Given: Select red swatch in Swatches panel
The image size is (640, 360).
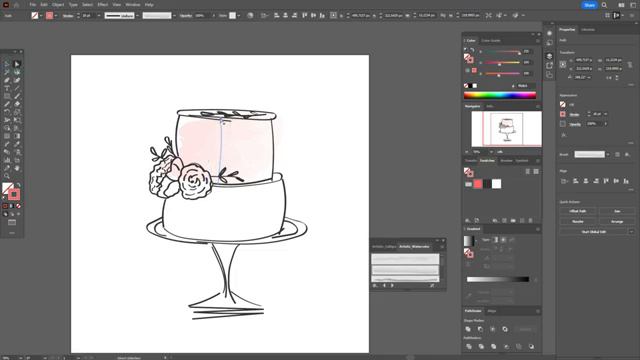Looking at the screenshot, I should [x=478, y=184].
